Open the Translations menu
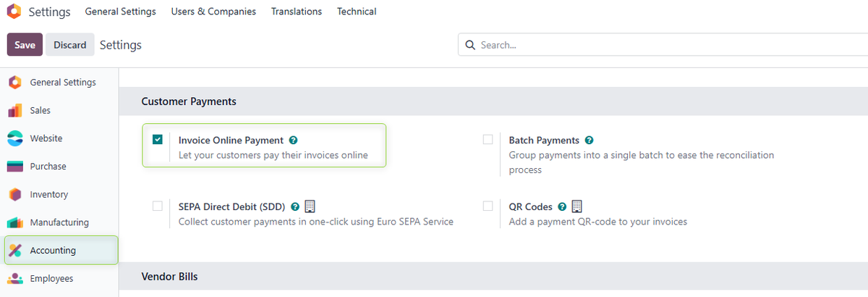Viewport: 868px width, 297px height. [297, 12]
